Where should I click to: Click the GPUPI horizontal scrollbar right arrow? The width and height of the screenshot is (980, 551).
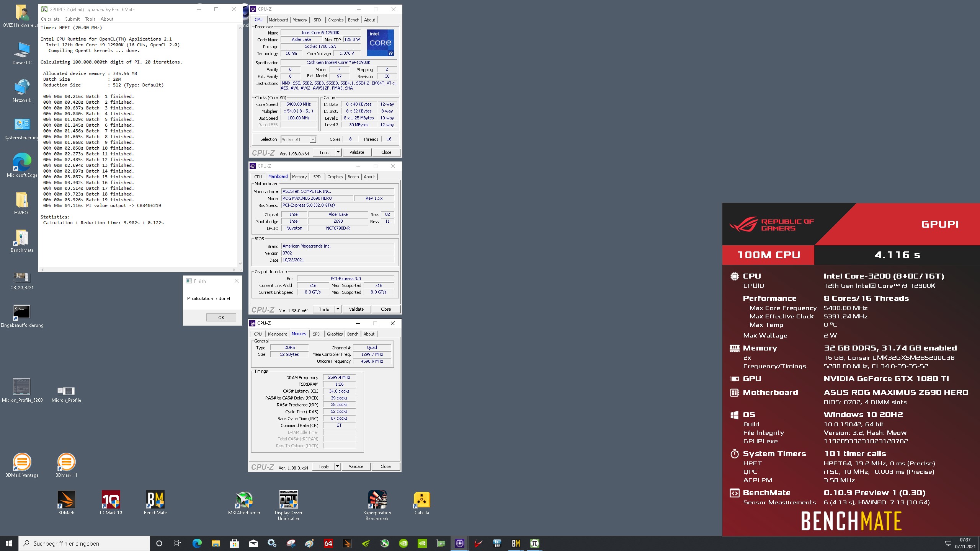pos(234,269)
